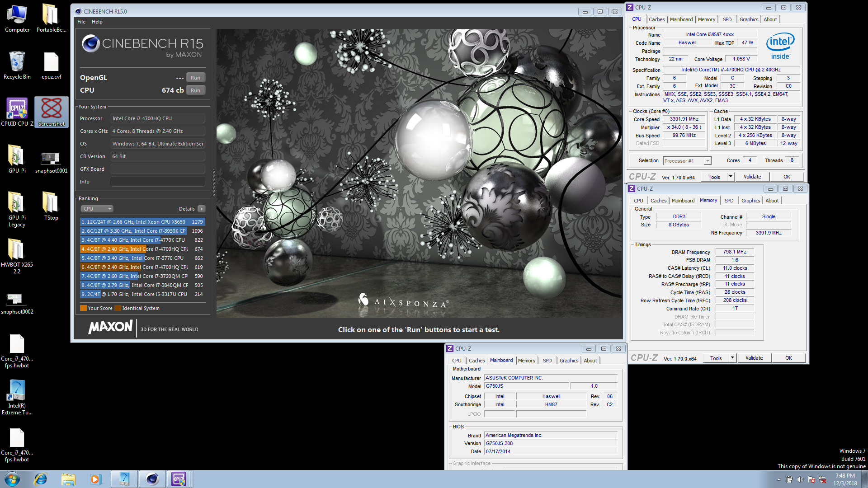
Task: Open the Computer desktop icon
Action: click(17, 19)
